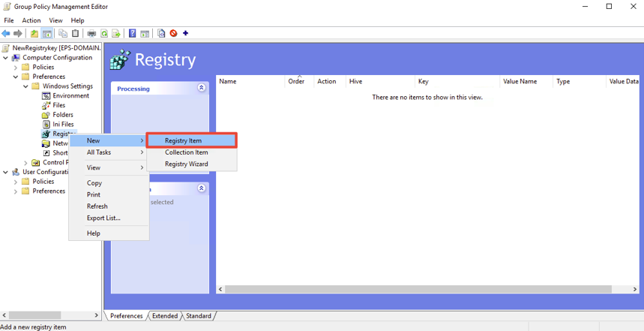Open the Action menu

(x=31, y=20)
